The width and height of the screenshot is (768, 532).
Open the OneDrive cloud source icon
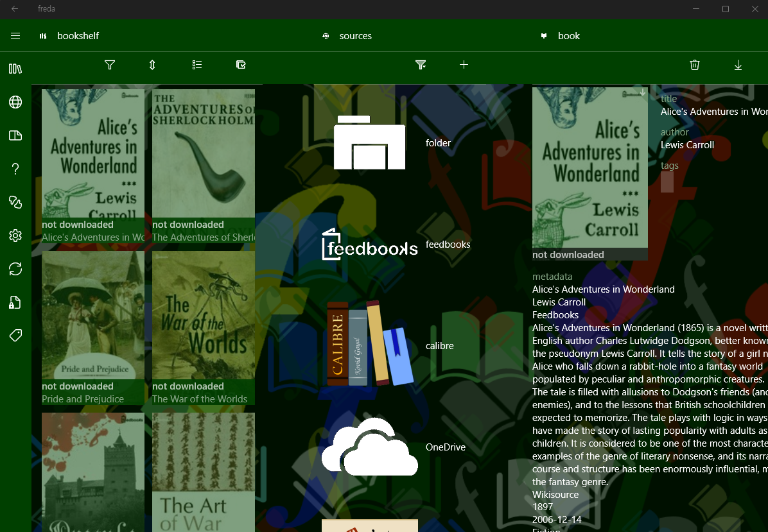370,447
